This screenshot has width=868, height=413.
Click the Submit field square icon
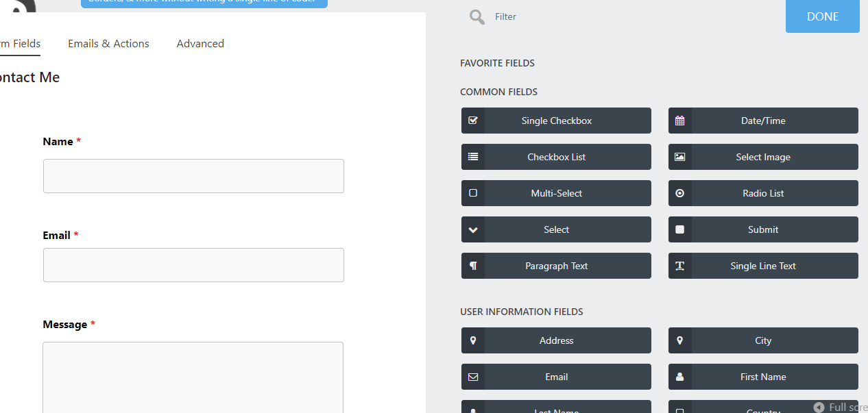pos(679,229)
